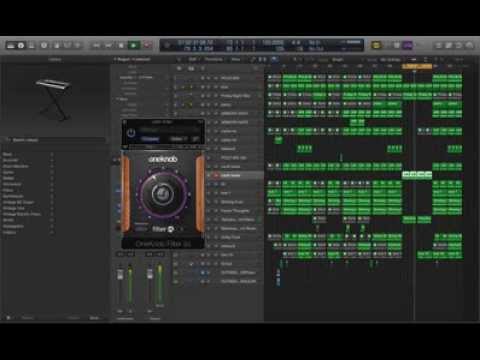
Task: Click the link icon in plugin header
Action: tap(196, 139)
